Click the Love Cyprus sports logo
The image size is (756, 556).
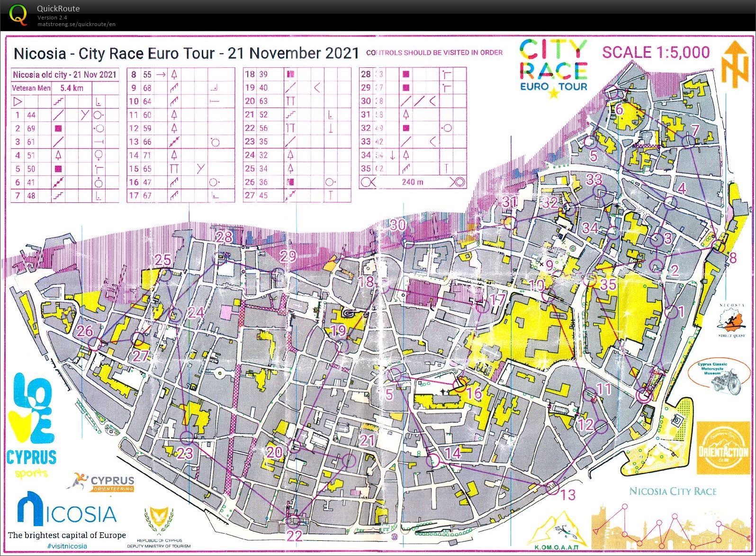(31, 426)
